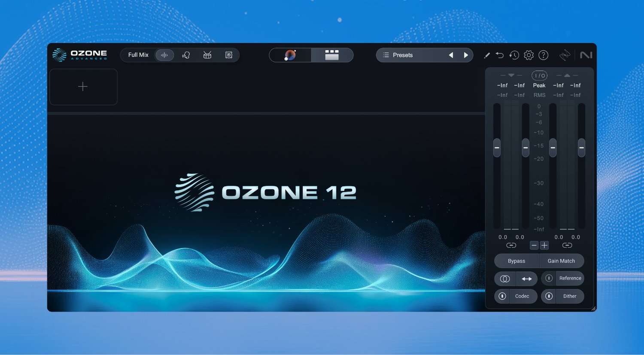Click the Full Mix label
The image size is (644, 355).
pyautogui.click(x=138, y=55)
